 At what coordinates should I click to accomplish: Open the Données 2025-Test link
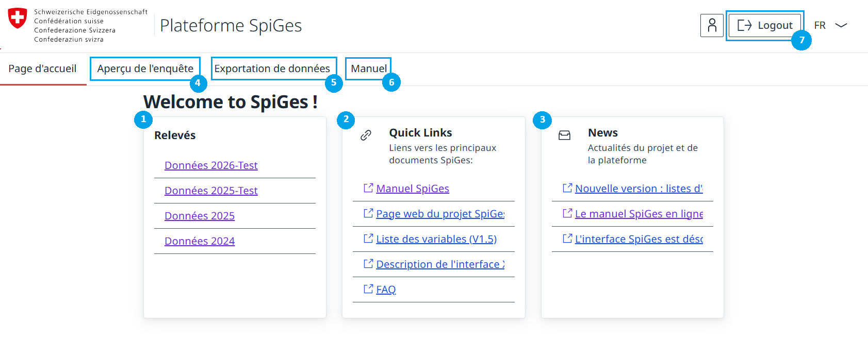point(211,191)
